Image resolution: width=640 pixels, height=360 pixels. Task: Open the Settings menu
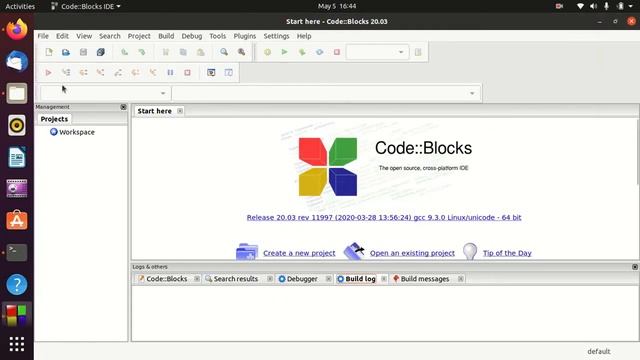[276, 36]
